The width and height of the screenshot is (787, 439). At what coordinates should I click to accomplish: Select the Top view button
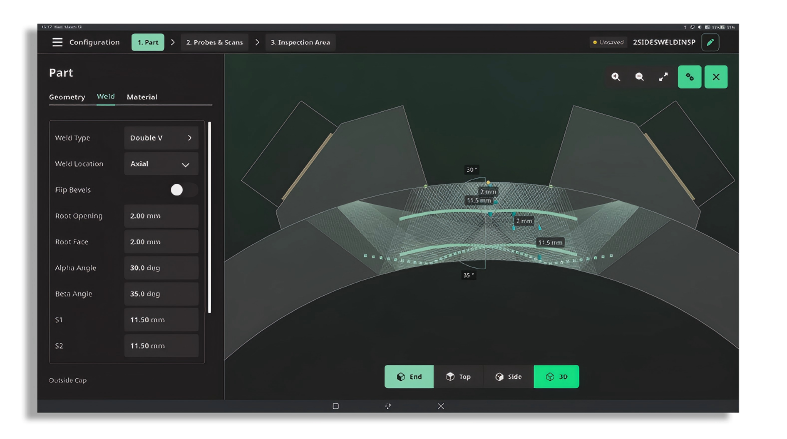tap(458, 376)
